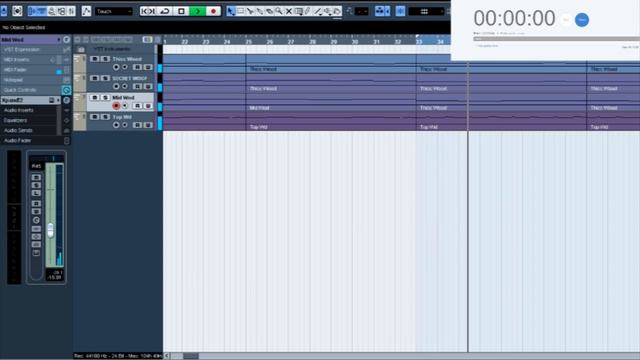Toggle monitor on the Mid Wod track

point(125,106)
